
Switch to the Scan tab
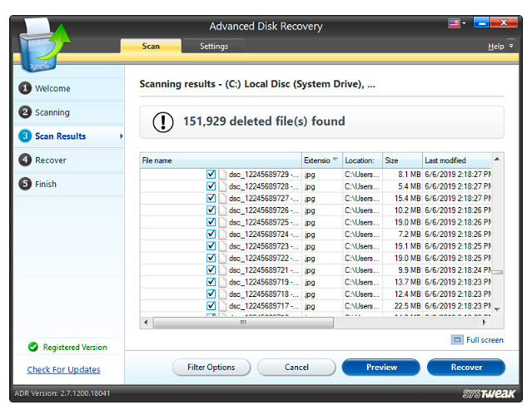pos(151,46)
